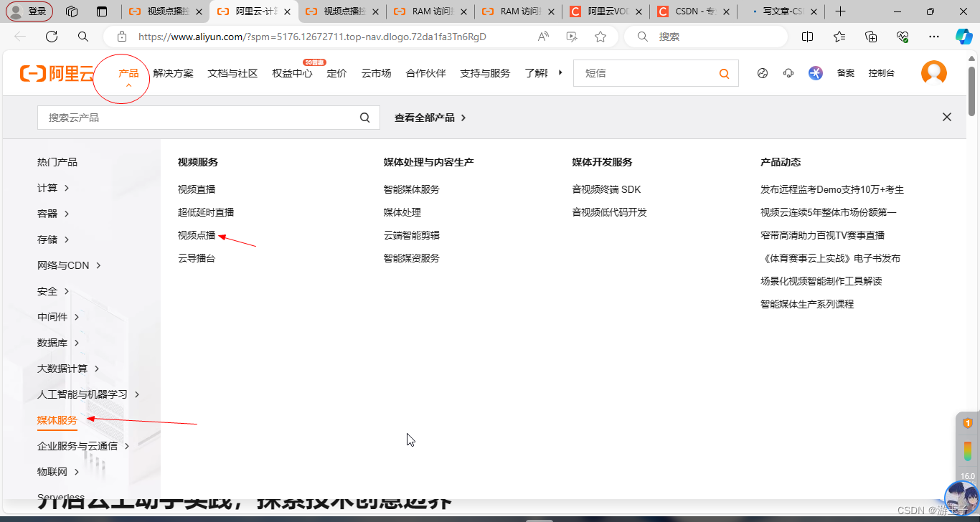980x522 pixels.
Task: Expand the 存储 category
Action: pyautogui.click(x=53, y=239)
